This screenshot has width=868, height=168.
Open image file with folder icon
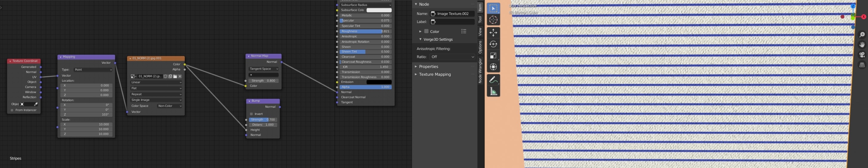click(175, 76)
